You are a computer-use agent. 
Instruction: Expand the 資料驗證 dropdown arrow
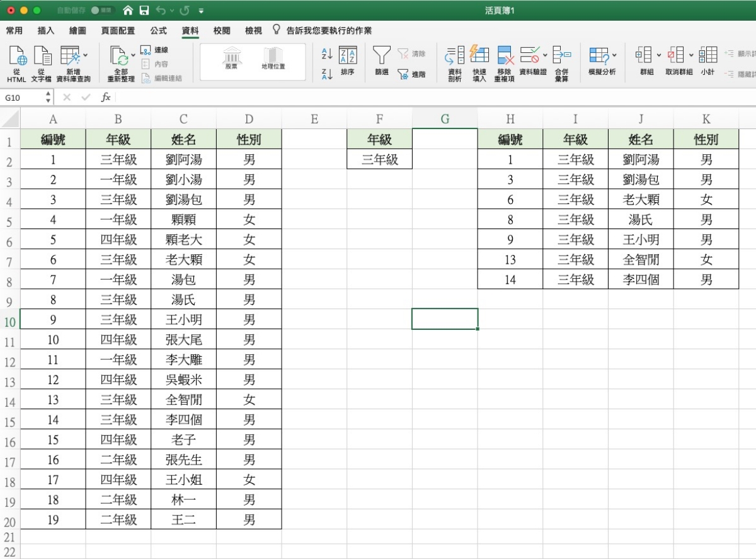coord(545,55)
